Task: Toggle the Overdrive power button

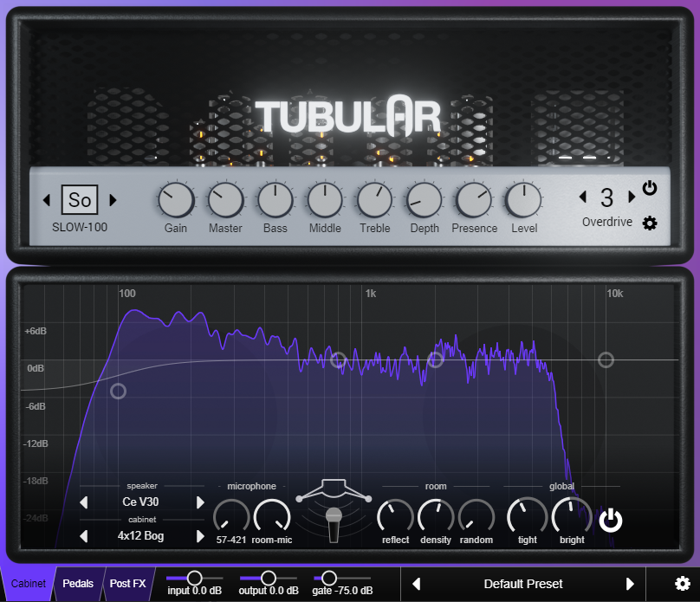Action: tap(650, 188)
